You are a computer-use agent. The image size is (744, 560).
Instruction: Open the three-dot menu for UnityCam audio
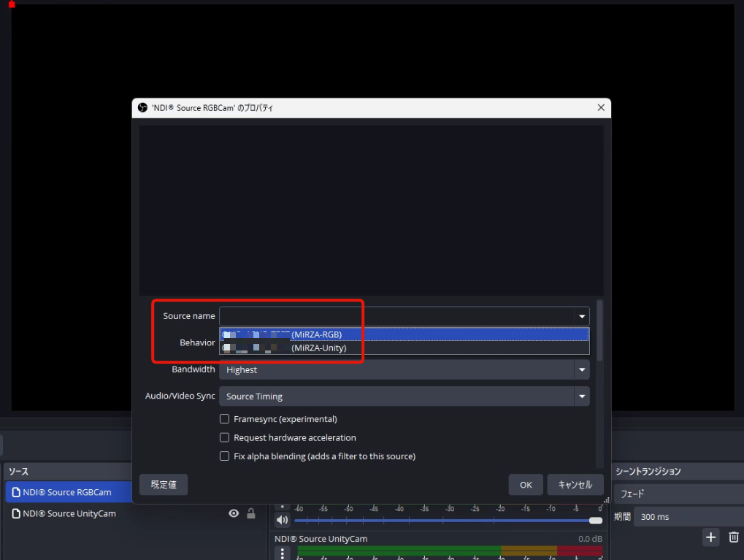click(282, 553)
